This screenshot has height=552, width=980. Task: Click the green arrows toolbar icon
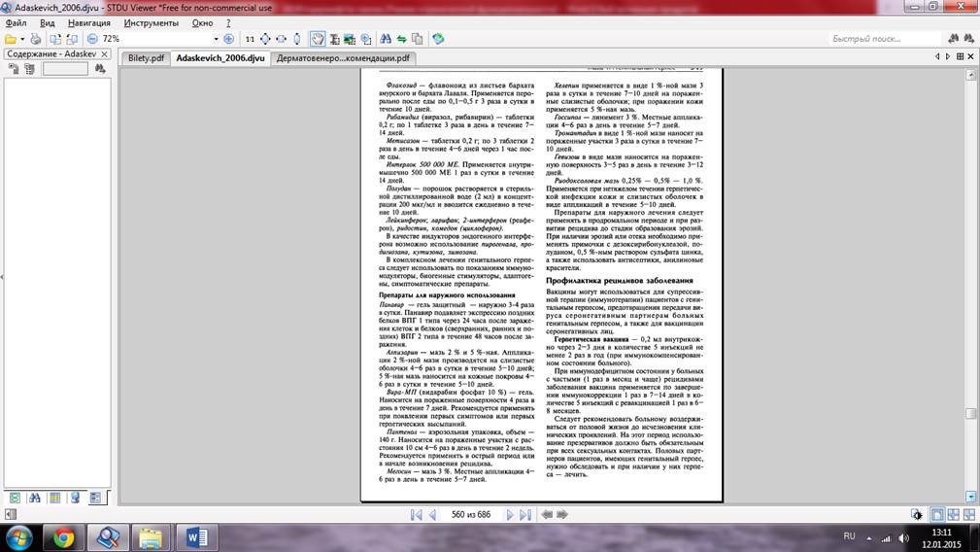(401, 39)
